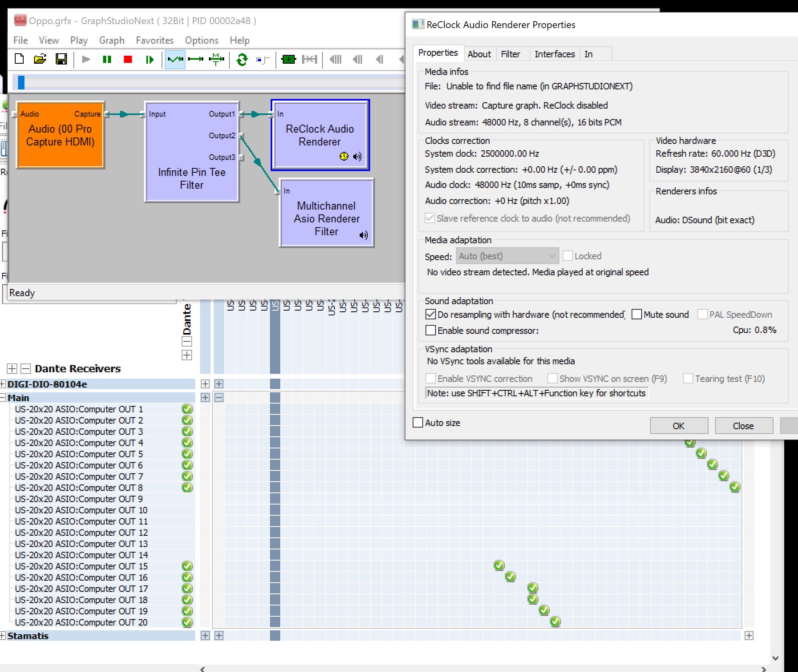Uncheck Do resampling with hardware
Image resolution: width=798 pixels, height=672 pixels.
click(x=431, y=315)
